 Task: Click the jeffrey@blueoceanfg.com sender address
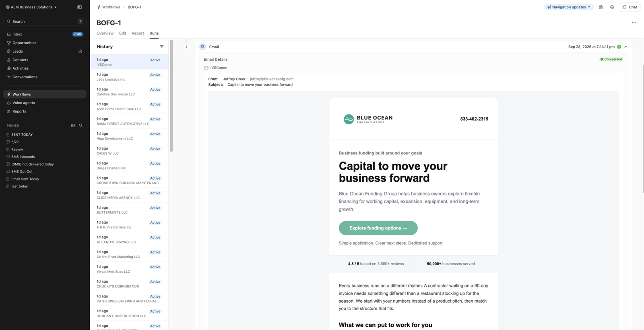[272, 79]
